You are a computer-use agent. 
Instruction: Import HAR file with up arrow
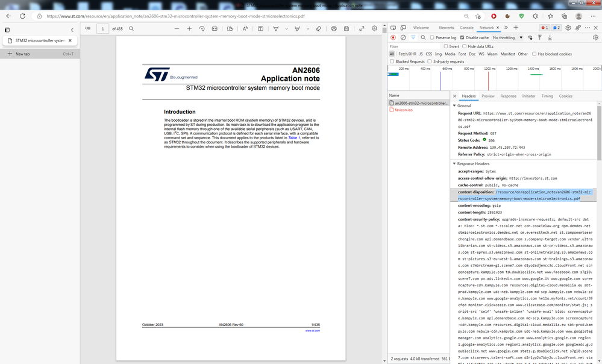(540, 37)
